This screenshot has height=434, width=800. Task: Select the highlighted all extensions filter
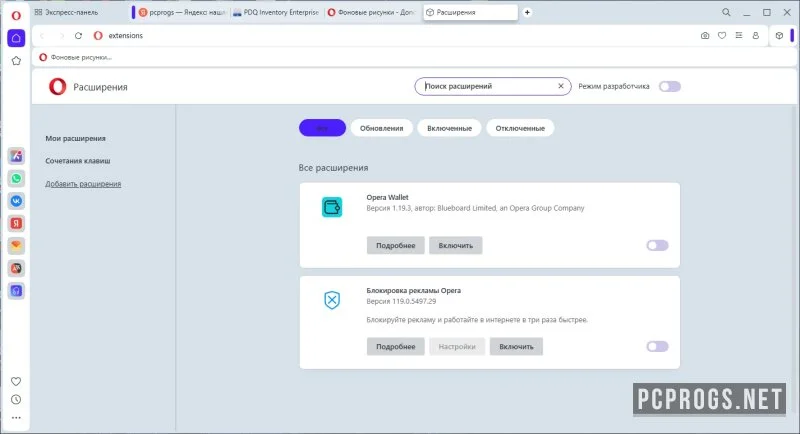coord(322,128)
